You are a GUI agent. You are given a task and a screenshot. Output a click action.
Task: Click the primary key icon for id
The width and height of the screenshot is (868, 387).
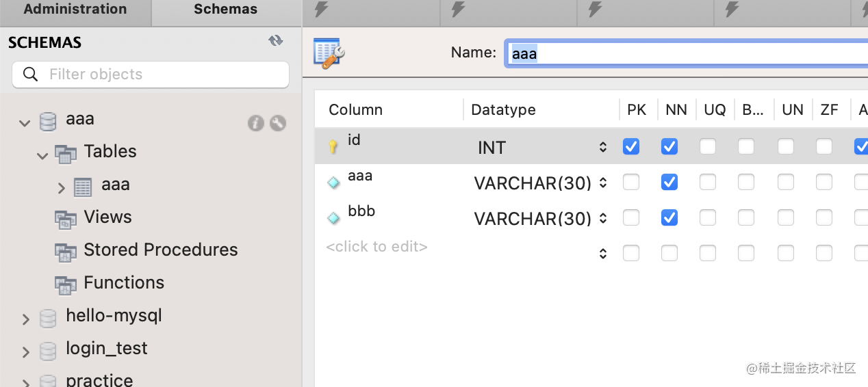[333, 146]
